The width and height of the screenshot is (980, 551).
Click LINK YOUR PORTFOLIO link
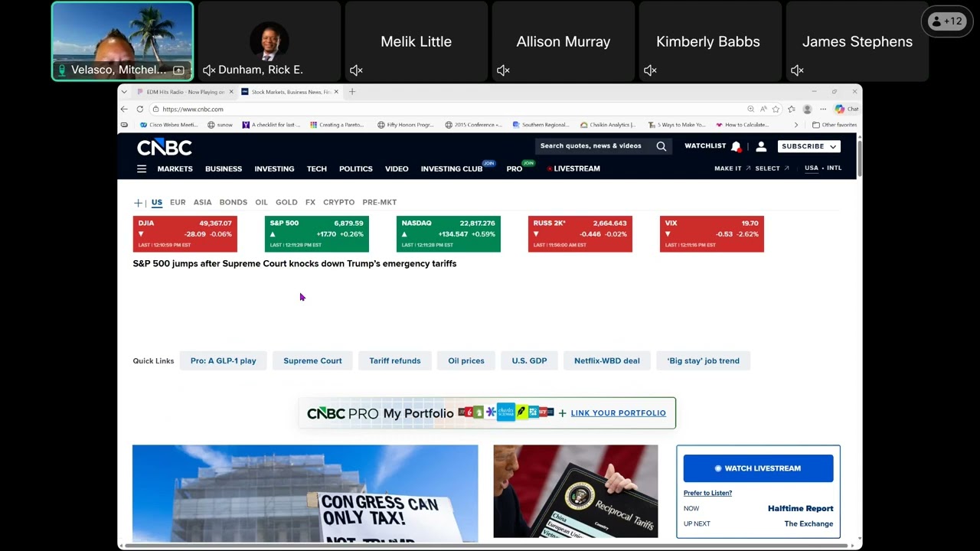[618, 413]
